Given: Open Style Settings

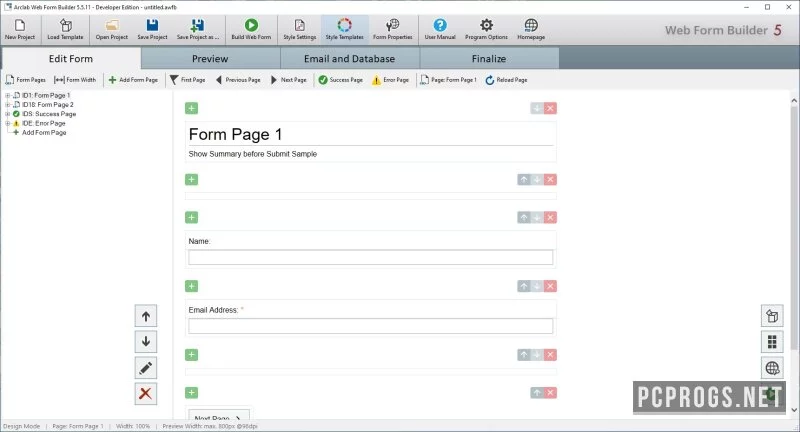Looking at the screenshot, I should [x=299, y=29].
